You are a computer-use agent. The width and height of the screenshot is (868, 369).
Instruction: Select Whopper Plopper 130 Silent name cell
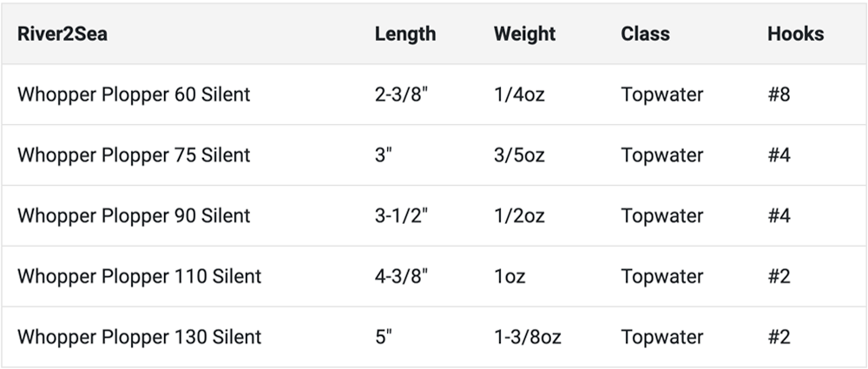[139, 337]
